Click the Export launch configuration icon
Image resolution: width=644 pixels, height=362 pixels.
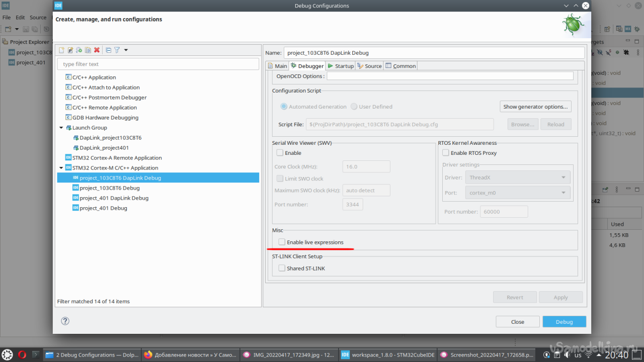tap(79, 50)
